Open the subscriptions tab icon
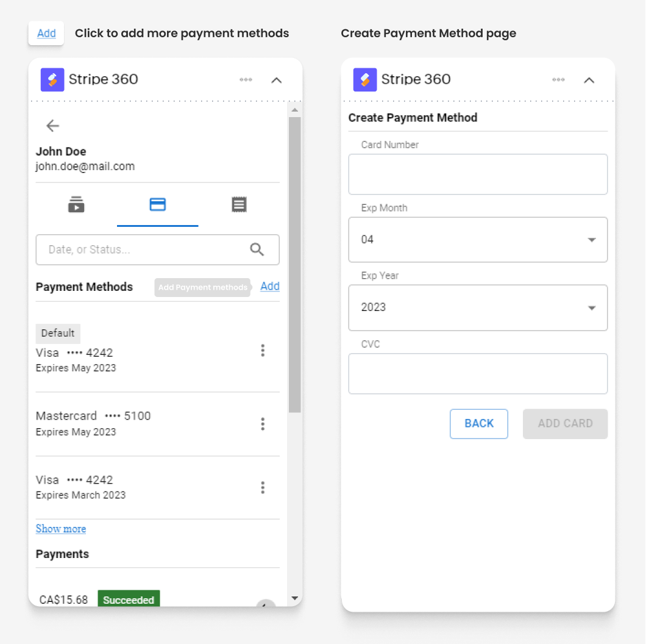Image resolution: width=646 pixels, height=644 pixels. pos(76,205)
